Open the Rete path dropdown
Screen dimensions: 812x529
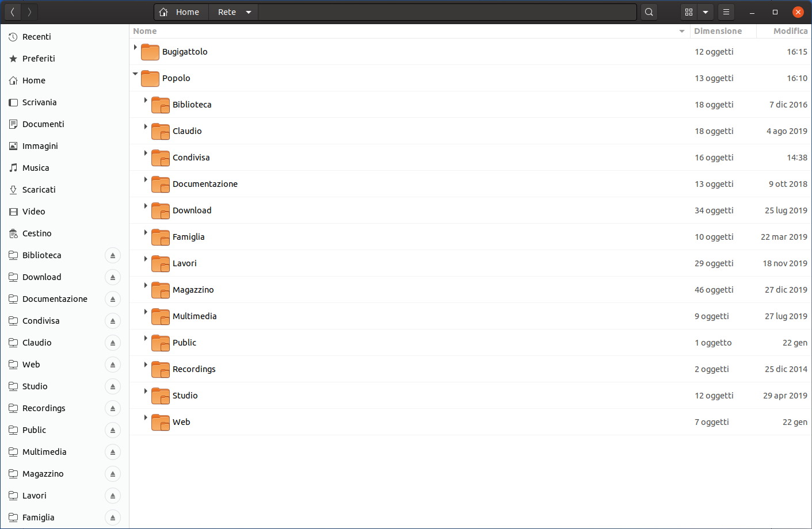(x=249, y=12)
